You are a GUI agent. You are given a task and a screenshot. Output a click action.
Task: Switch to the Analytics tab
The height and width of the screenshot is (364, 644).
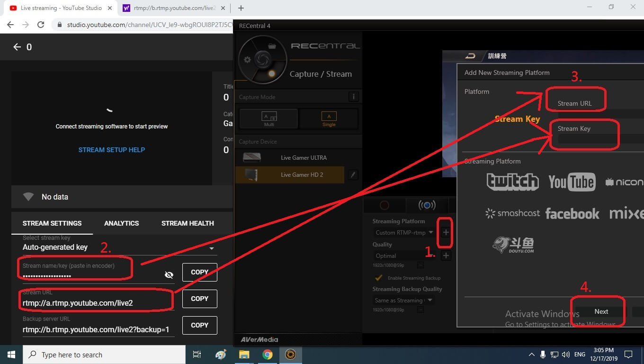pyautogui.click(x=122, y=223)
